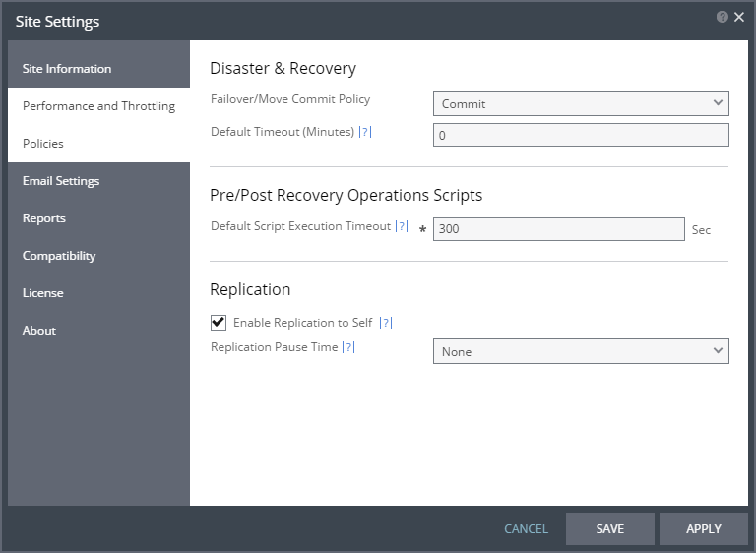
Task: Click the CANCEL button
Action: tap(526, 529)
